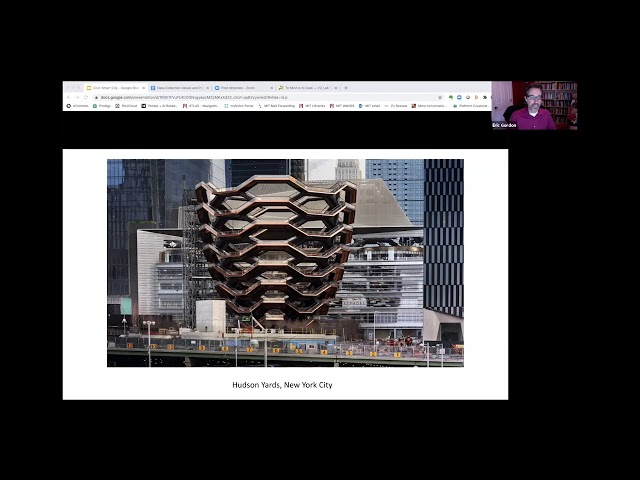Close the Google Slides browser tab
Screen dimensions: 640x480
click(143, 88)
